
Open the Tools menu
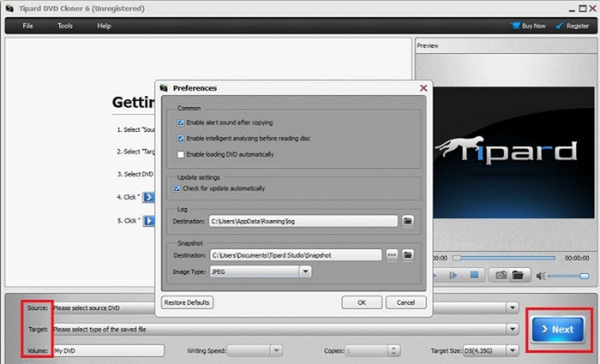(65, 26)
